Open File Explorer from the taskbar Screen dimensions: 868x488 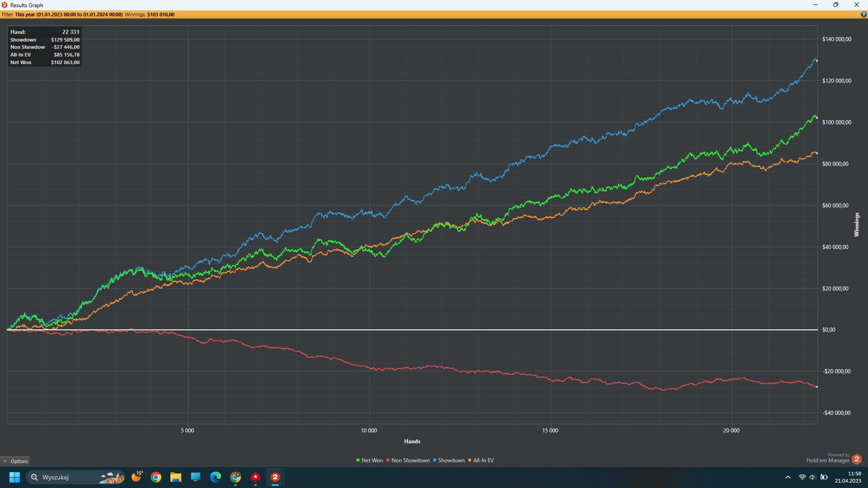(176, 477)
